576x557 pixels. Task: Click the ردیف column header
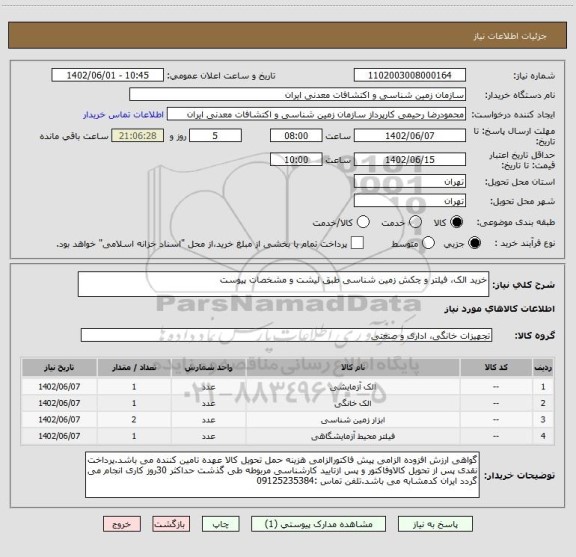(x=543, y=367)
